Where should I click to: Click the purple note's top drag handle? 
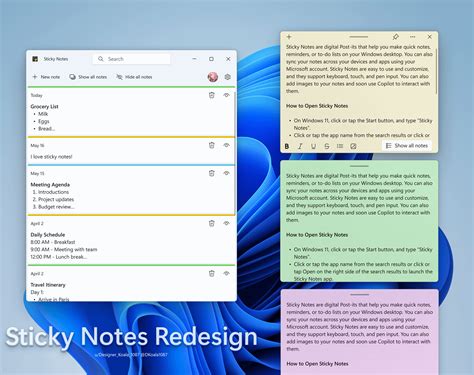(359, 295)
